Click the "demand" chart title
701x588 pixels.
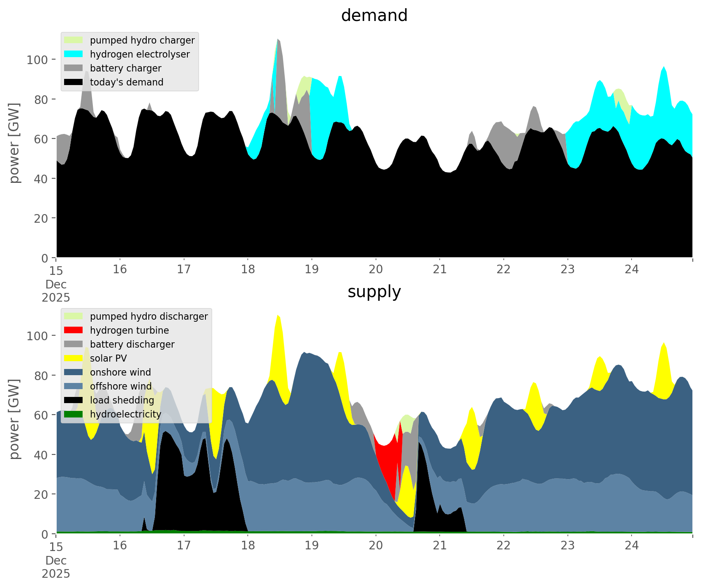click(374, 16)
